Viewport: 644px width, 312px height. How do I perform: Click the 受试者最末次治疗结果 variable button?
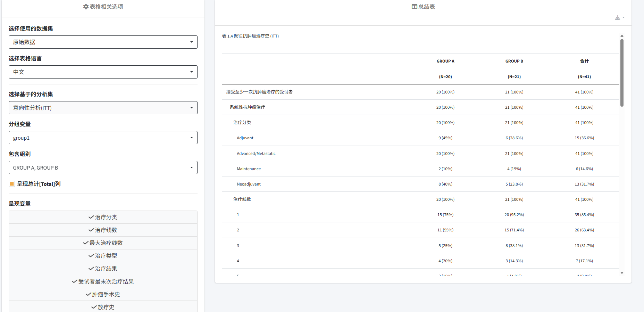[103, 281]
